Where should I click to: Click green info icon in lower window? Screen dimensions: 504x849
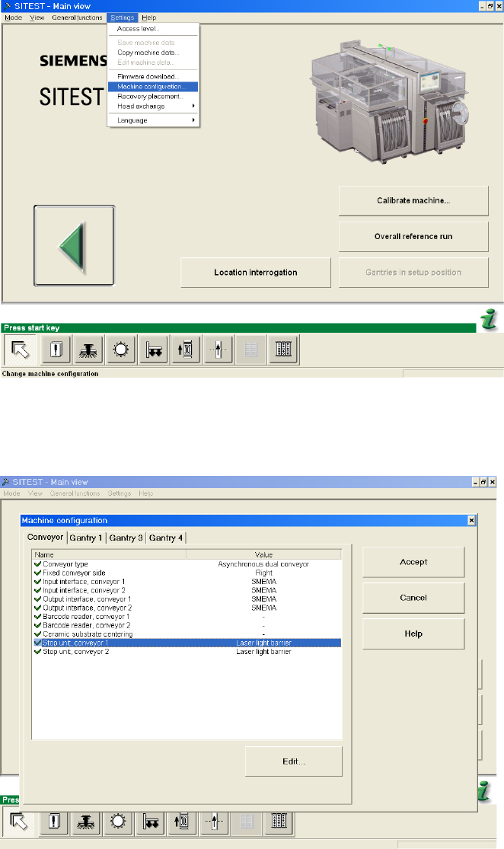click(x=484, y=792)
